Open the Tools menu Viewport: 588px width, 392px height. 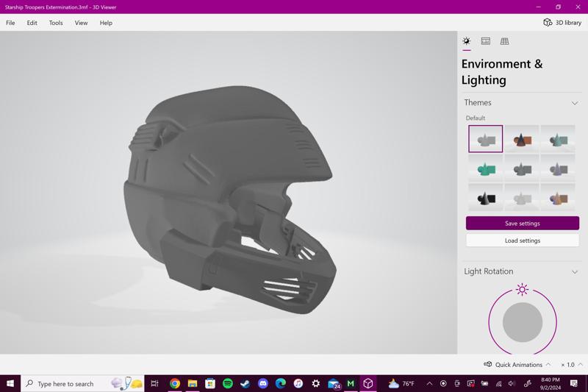pos(56,23)
